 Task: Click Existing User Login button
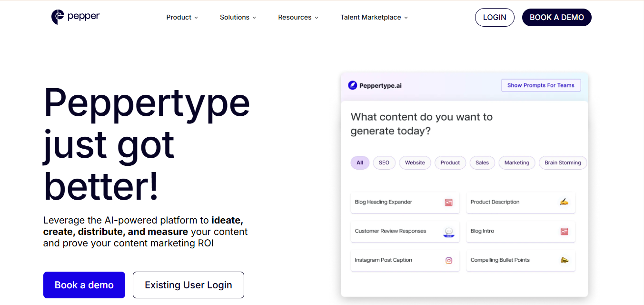pos(188,285)
